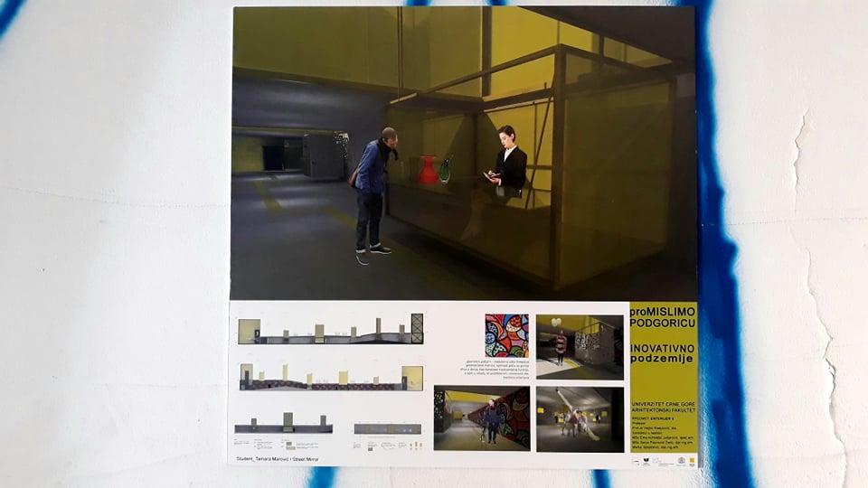Select the colorful mosaic pattern thumbnail
The height and width of the screenshot is (488, 868).
tap(506, 336)
